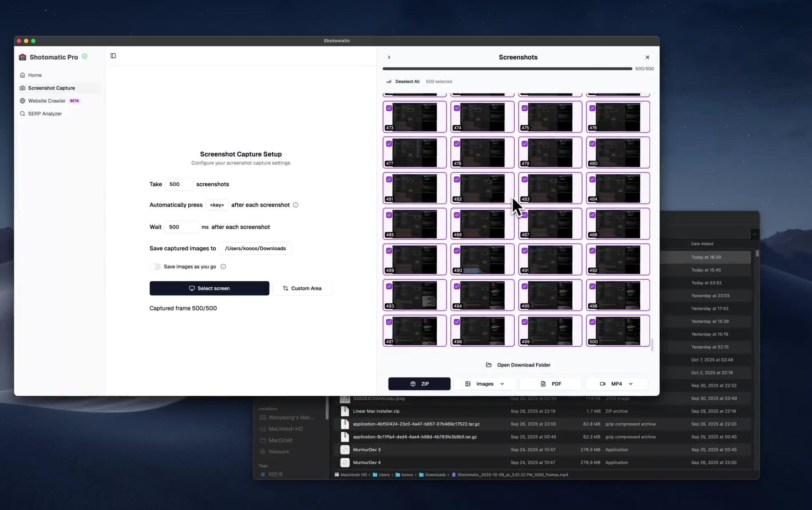Click the ZIP export icon
The width and height of the screenshot is (812, 510).
(413, 384)
